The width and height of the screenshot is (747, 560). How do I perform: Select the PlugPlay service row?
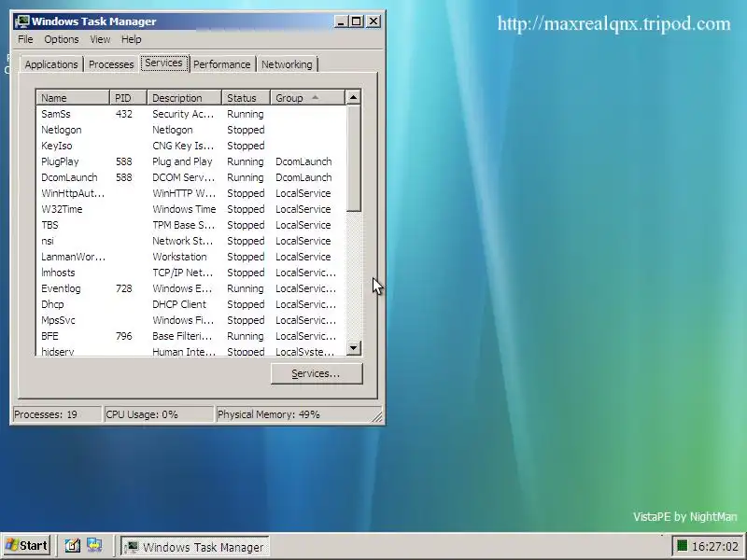point(190,161)
